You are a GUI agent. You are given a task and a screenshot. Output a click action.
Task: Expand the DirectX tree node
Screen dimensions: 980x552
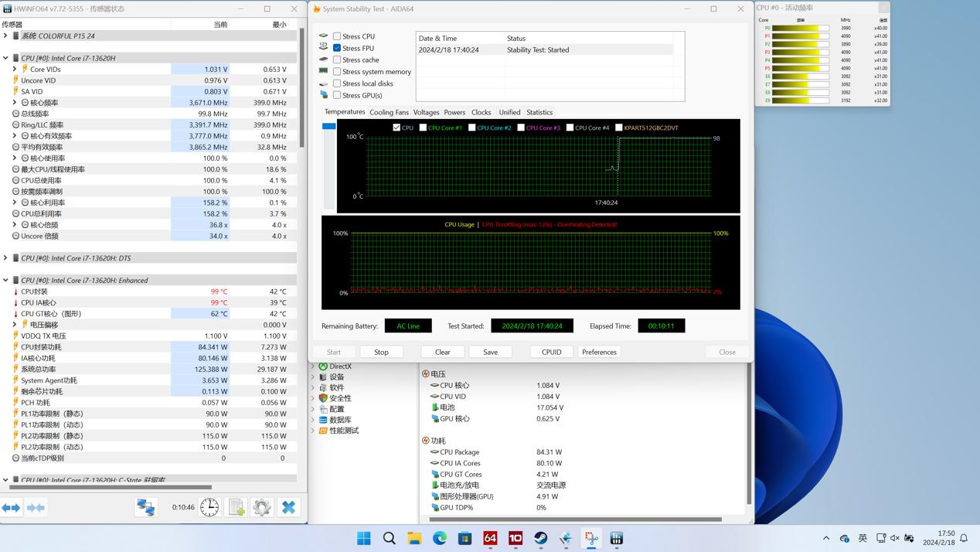tap(313, 366)
